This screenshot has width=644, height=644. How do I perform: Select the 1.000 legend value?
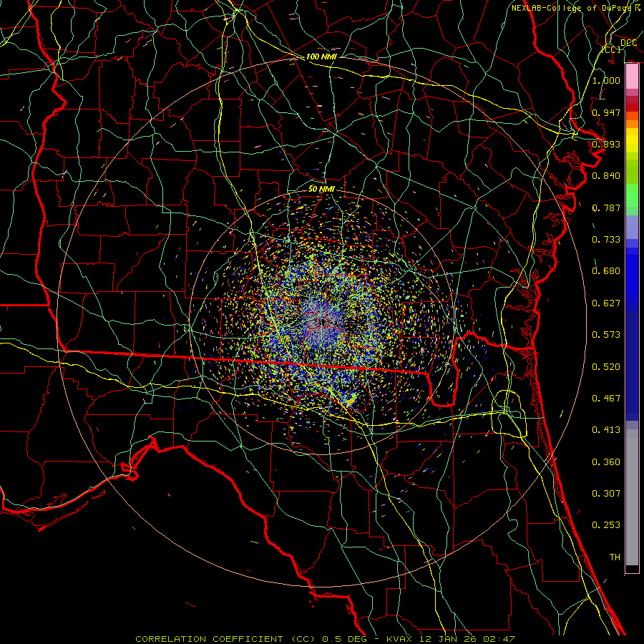[606, 80]
